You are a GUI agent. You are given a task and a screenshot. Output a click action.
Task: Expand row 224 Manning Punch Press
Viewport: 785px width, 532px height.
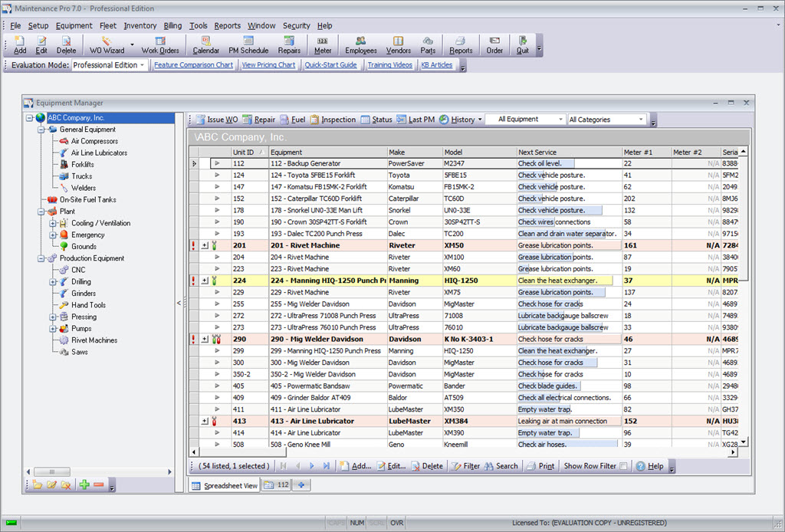(205, 281)
